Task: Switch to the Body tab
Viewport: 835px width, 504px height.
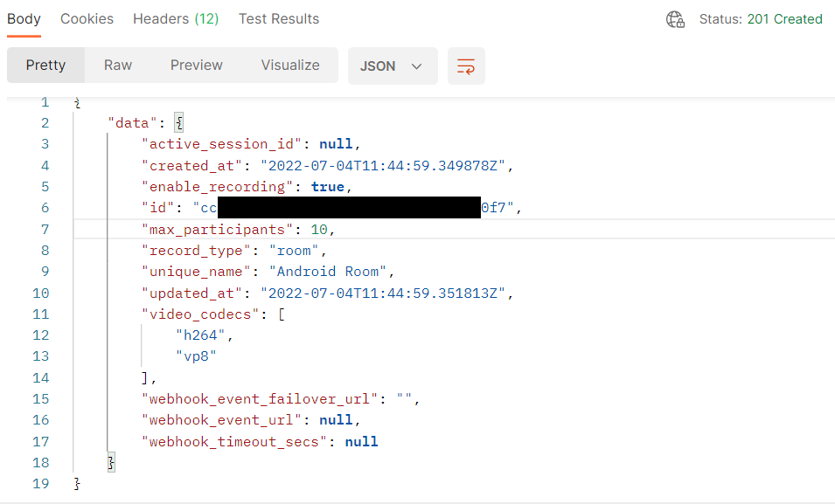Action: click(24, 19)
